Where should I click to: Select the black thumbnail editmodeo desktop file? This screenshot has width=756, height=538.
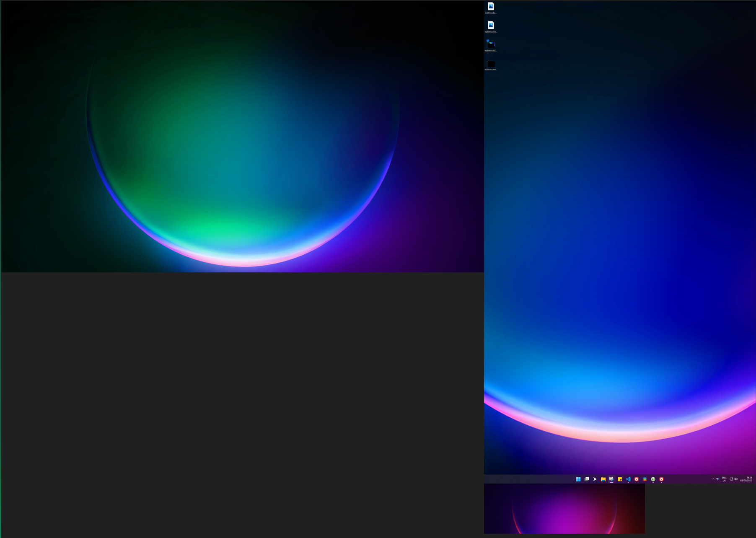491,64
